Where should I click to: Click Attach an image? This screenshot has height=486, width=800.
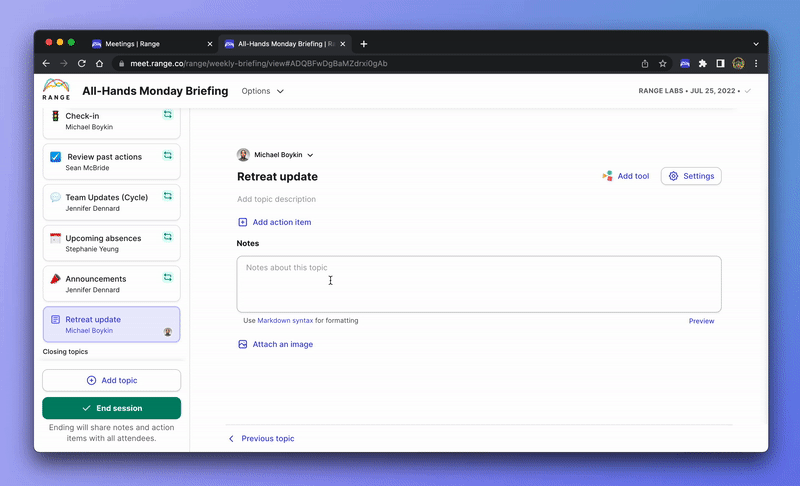point(276,344)
